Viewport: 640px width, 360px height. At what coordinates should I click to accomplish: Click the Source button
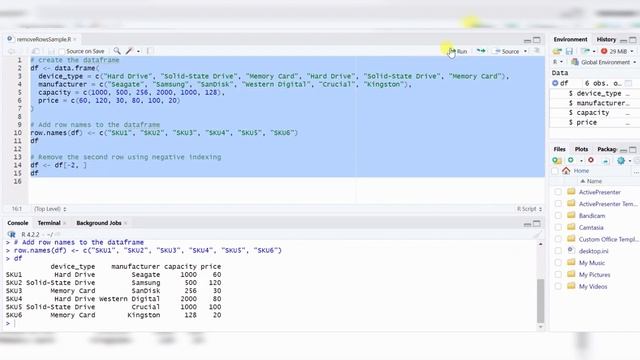507,51
